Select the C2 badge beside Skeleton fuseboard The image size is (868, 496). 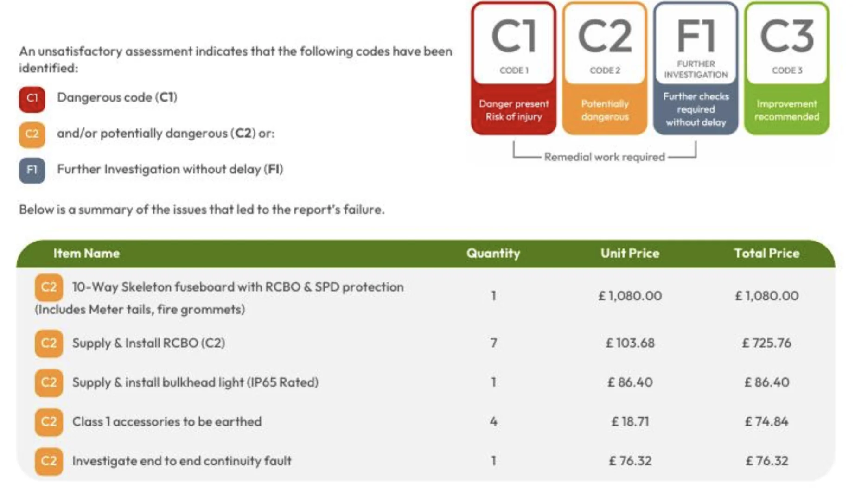(49, 287)
